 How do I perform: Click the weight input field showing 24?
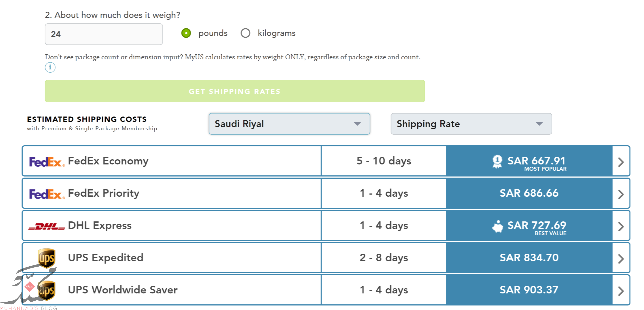104,34
